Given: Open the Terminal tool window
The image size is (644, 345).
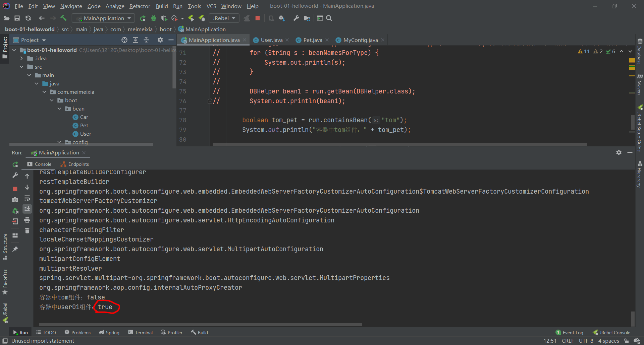Looking at the screenshot, I should [x=140, y=333].
